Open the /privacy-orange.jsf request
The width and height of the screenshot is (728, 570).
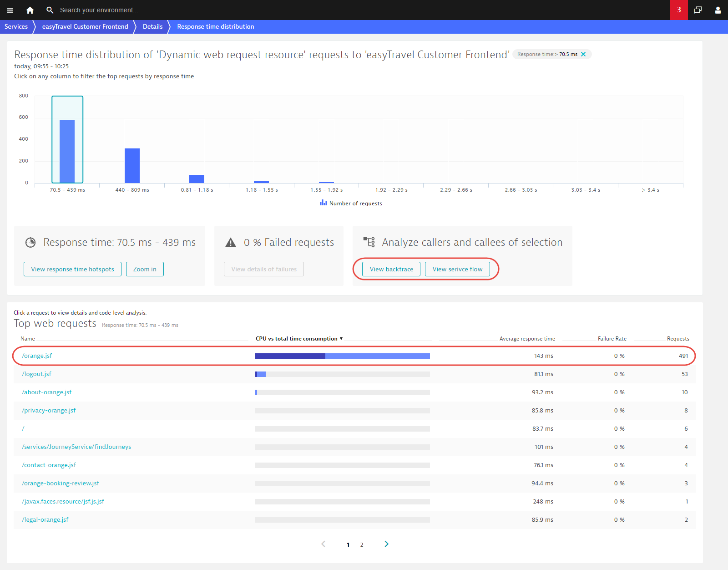pos(49,410)
